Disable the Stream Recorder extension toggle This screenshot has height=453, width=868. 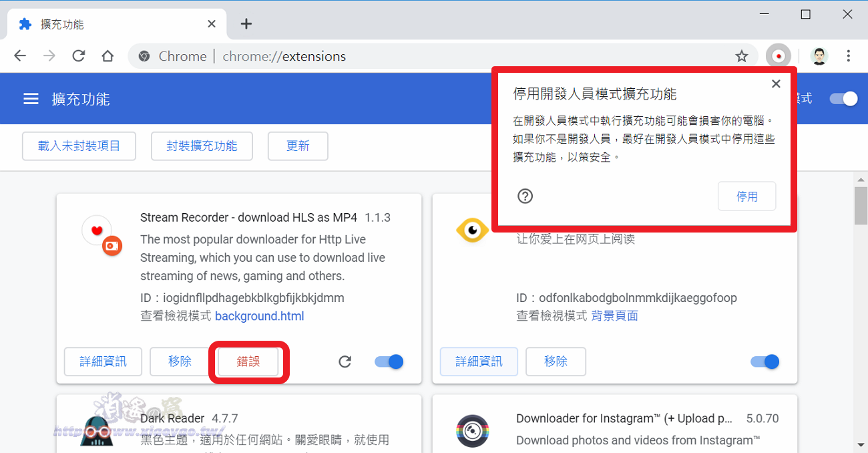388,361
